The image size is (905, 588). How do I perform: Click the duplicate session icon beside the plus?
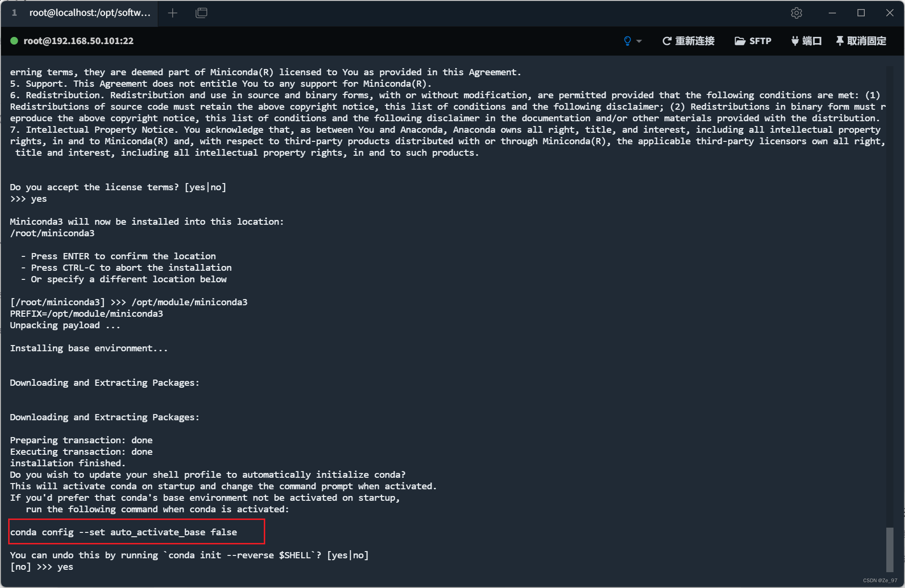point(201,13)
